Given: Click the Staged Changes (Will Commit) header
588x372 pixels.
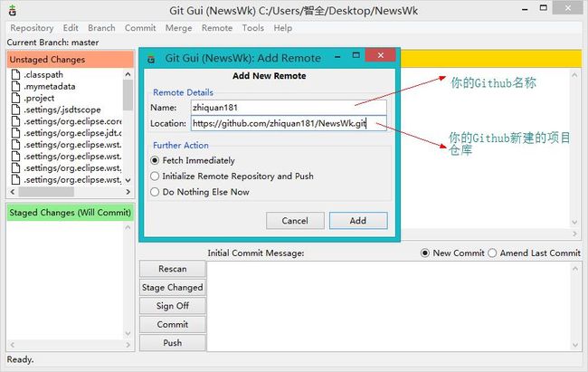Looking at the screenshot, I should (71, 213).
